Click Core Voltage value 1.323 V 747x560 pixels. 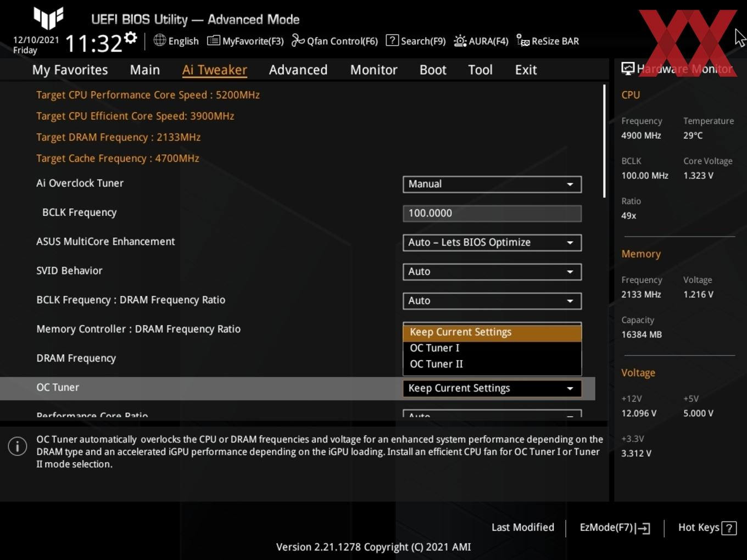coord(698,176)
